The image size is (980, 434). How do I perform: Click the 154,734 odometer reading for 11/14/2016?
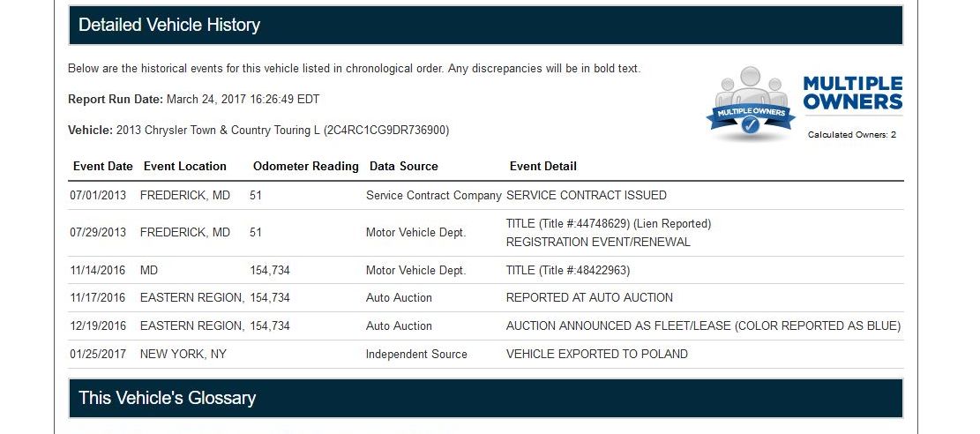[270, 270]
